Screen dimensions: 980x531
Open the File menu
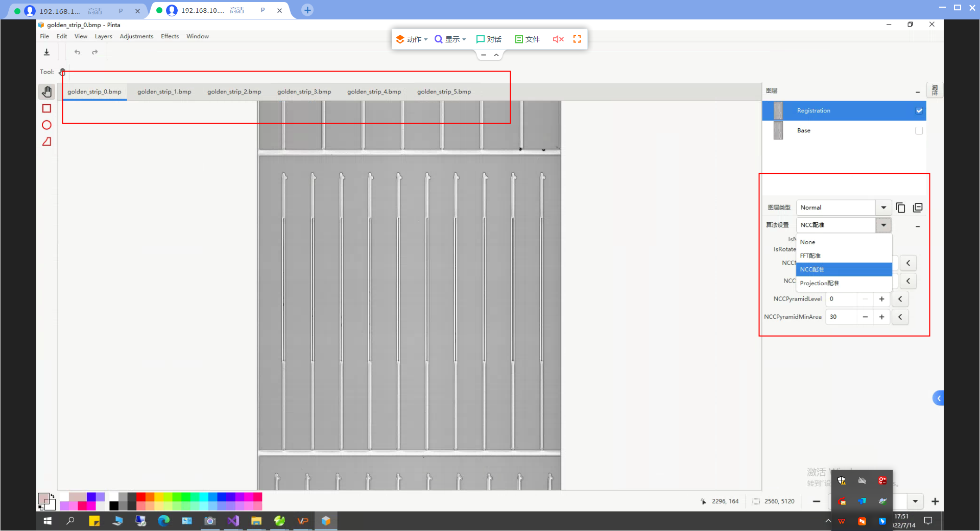click(44, 36)
